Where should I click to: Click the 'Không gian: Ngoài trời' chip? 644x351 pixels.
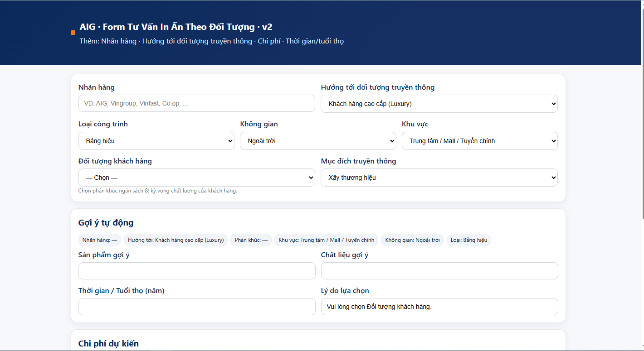click(412, 240)
